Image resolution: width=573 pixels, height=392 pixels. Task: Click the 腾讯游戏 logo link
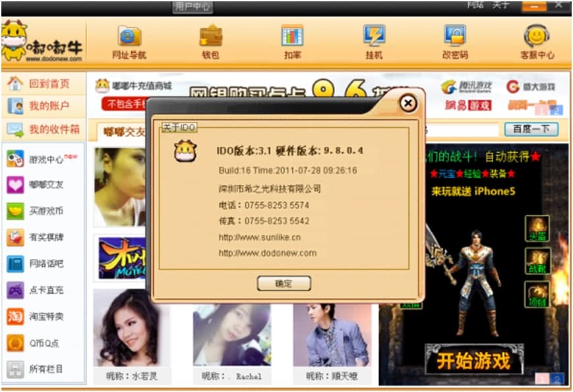pos(467,87)
